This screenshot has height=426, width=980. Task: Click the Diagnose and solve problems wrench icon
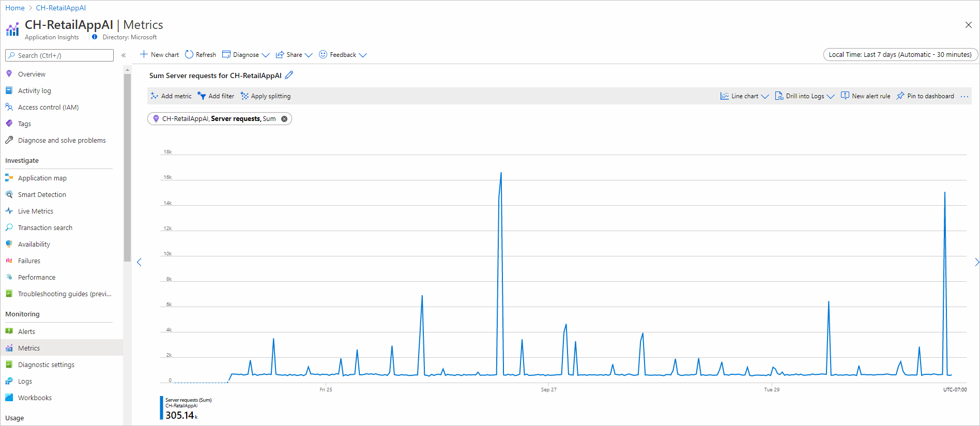coord(9,140)
